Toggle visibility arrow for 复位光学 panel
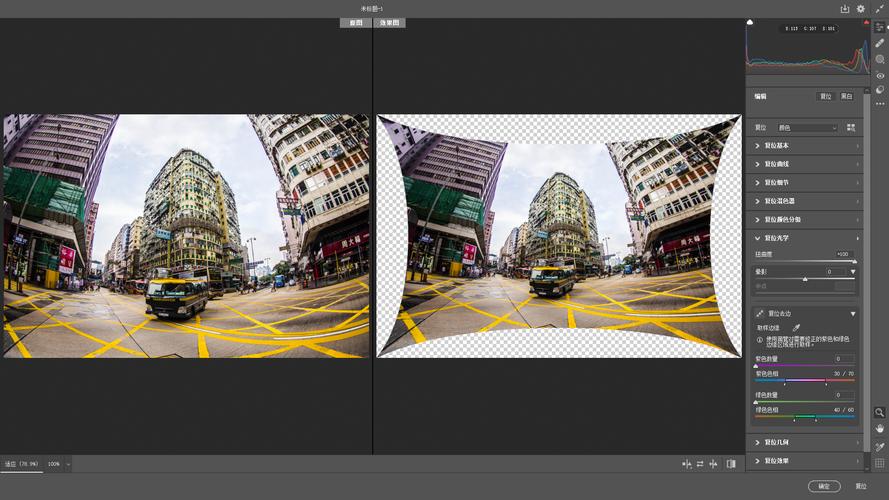This screenshot has width=889, height=500. point(857,238)
